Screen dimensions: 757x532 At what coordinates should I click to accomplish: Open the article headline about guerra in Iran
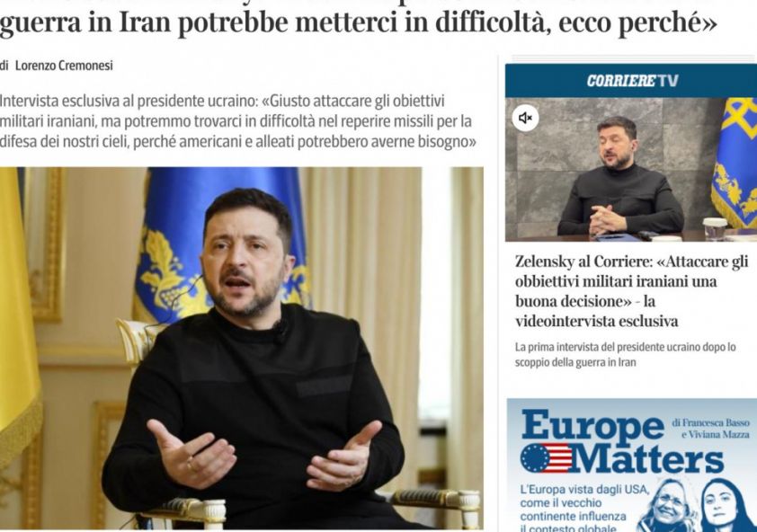(x=358, y=21)
